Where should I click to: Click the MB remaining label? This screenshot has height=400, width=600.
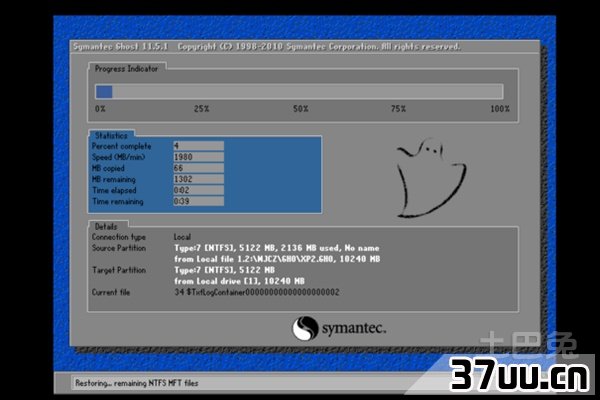tap(113, 179)
